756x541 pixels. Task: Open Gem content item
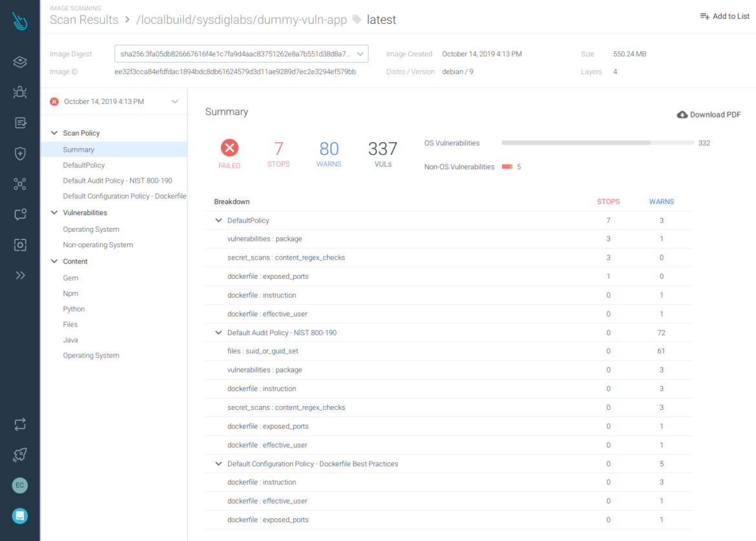pos(70,278)
